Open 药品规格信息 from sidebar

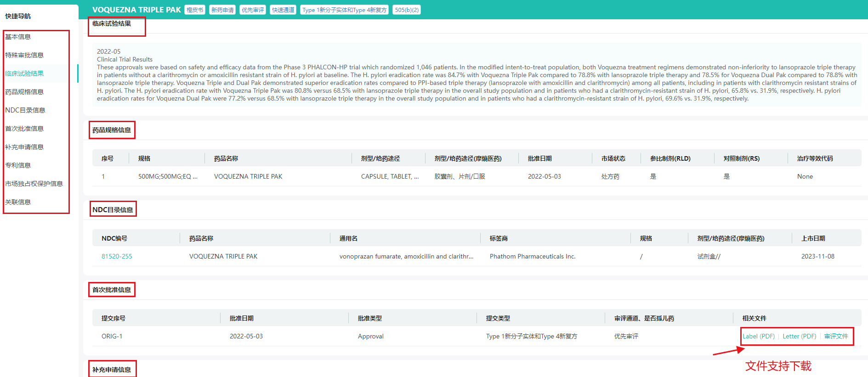click(24, 92)
